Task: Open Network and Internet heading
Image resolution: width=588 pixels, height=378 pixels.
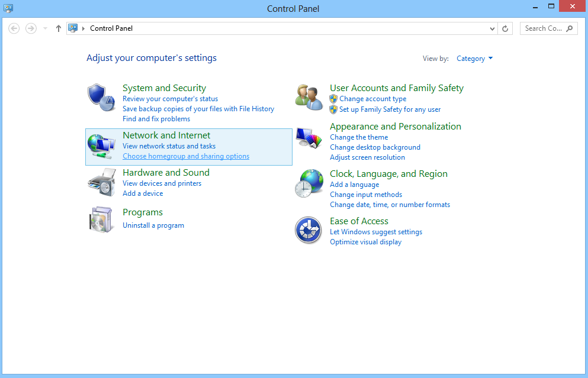Action: pos(166,135)
